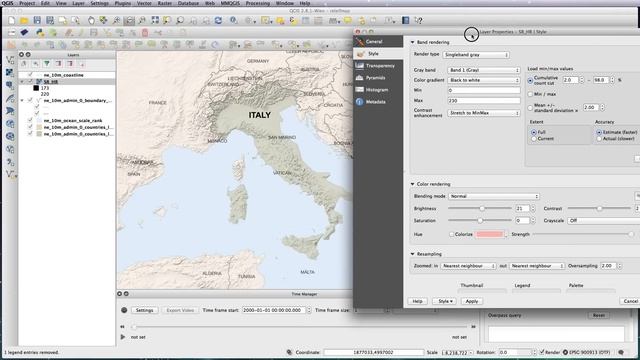640x360 pixels.
Task: Select the Full extent radio button
Action: pyautogui.click(x=533, y=132)
